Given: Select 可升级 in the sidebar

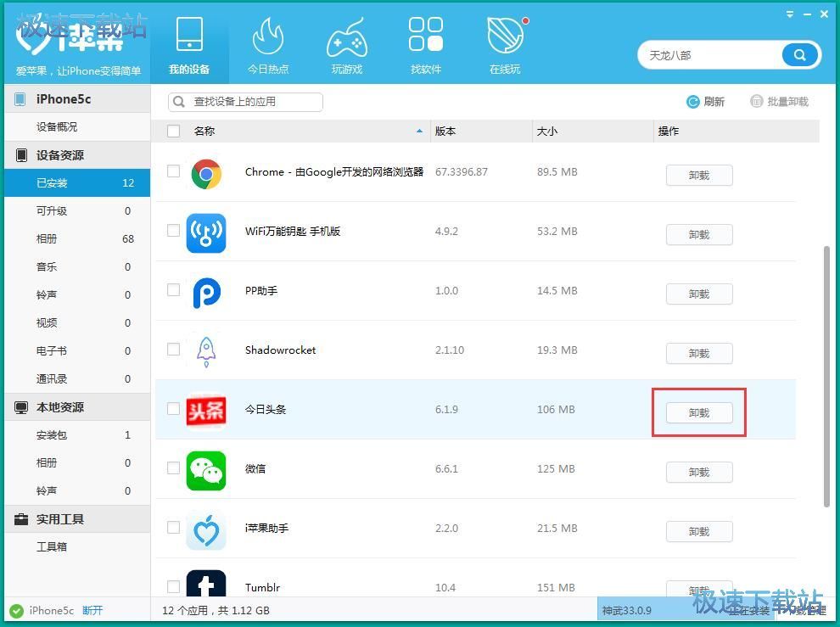Looking at the screenshot, I should [77, 210].
